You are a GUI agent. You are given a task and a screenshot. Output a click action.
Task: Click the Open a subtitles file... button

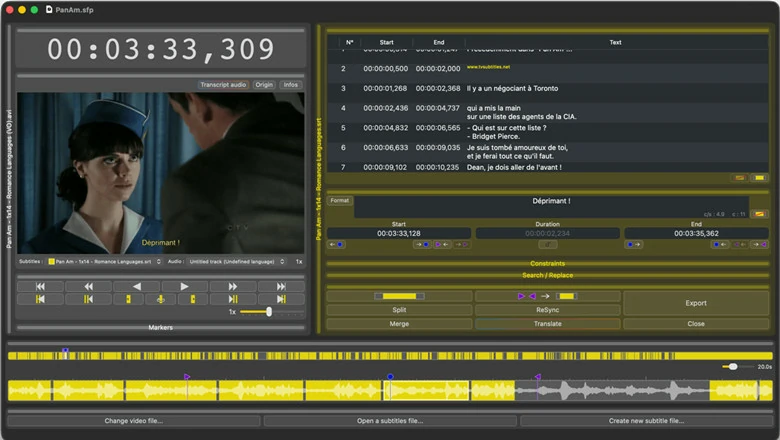point(390,421)
